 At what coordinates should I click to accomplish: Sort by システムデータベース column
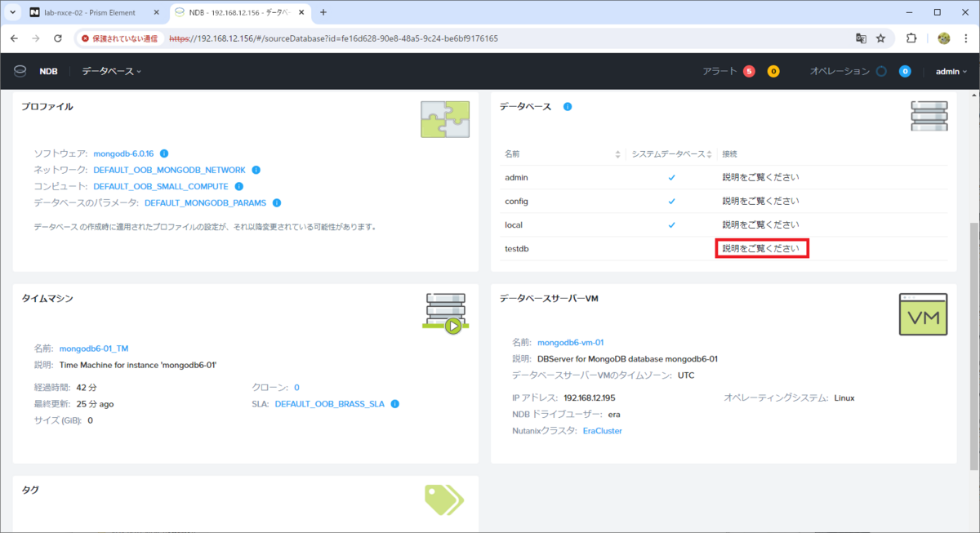point(671,153)
